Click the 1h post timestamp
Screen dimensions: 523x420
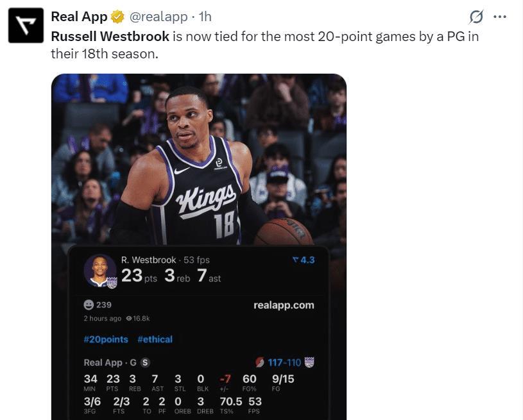coord(205,17)
